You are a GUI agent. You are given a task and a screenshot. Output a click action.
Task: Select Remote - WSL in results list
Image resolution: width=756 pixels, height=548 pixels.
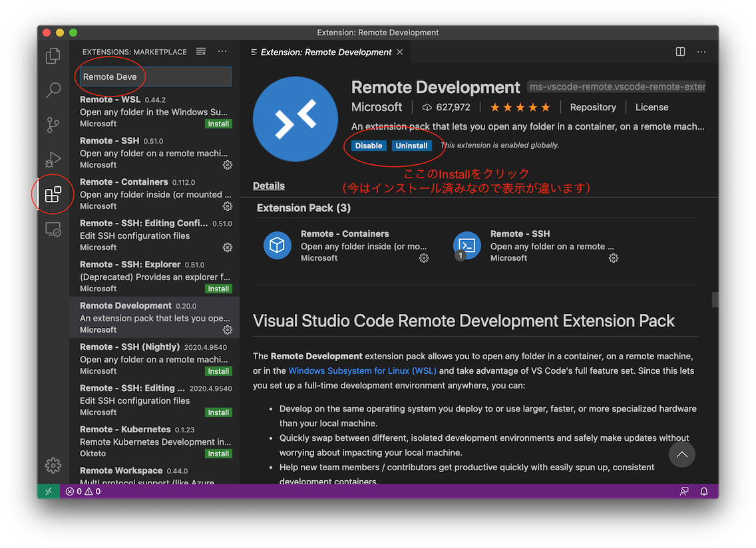(155, 111)
